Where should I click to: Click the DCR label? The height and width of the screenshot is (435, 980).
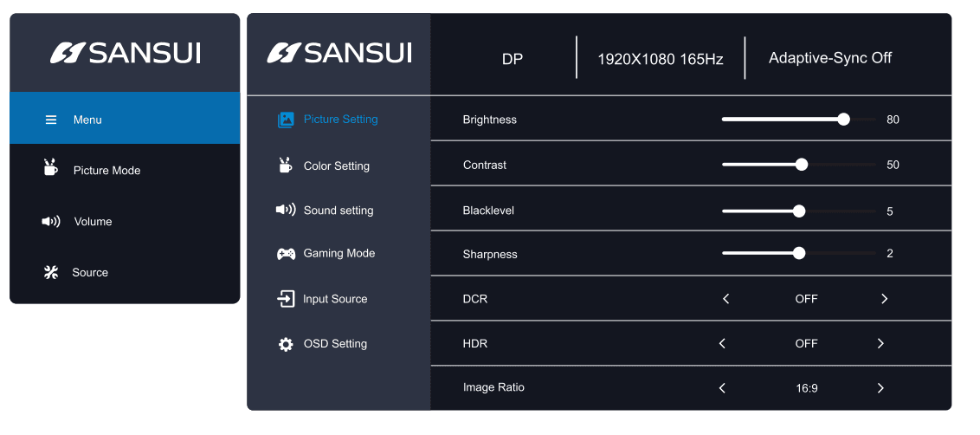coord(475,299)
